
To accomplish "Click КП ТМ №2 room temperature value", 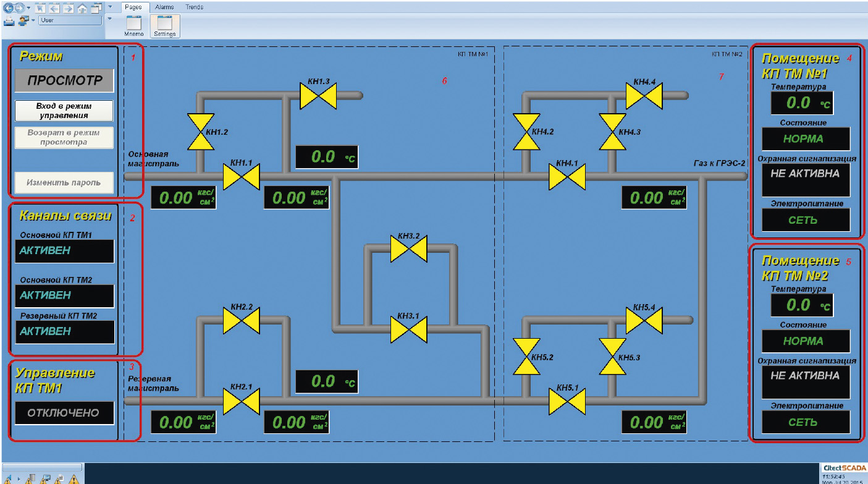I will coord(801,305).
